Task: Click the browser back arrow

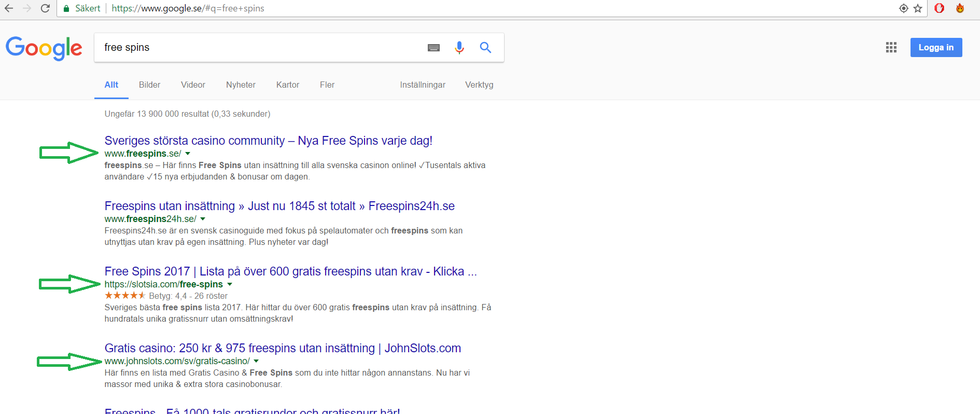Action: [x=9, y=8]
